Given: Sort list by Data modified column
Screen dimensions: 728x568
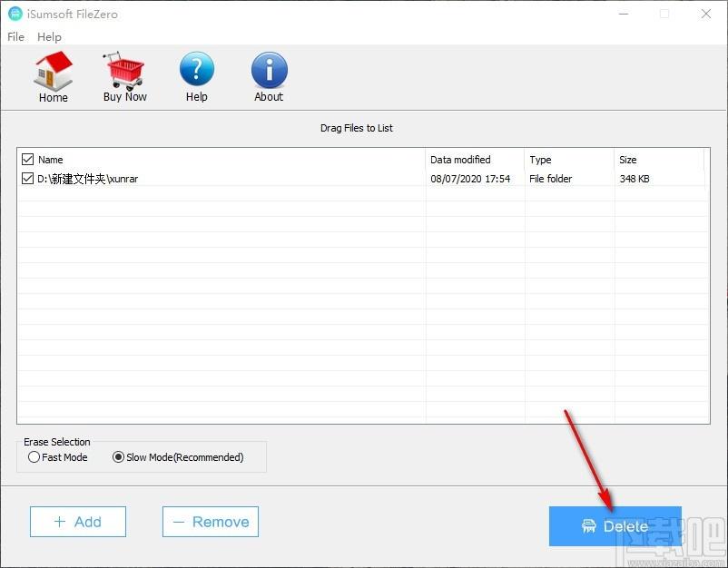Looking at the screenshot, I should pyautogui.click(x=460, y=160).
